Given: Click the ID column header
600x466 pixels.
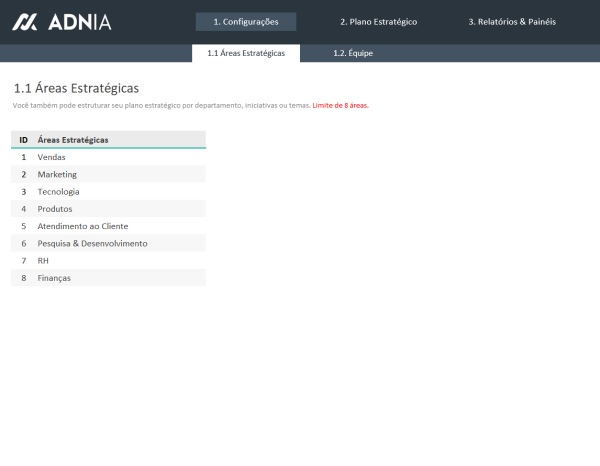Looking at the screenshot, I should point(23,140).
